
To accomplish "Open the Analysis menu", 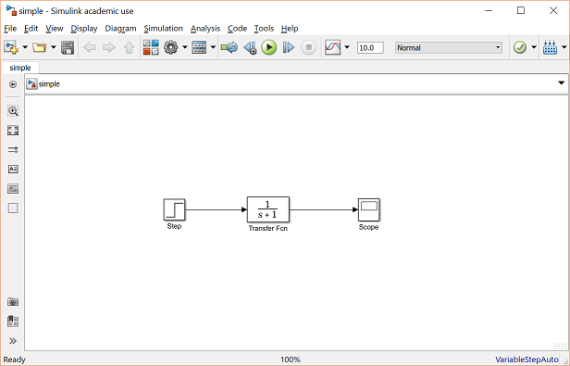I will [205, 28].
